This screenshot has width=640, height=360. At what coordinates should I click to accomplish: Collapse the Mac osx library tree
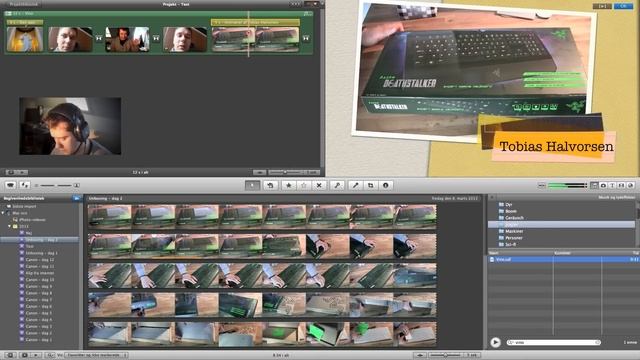pyautogui.click(x=3, y=213)
